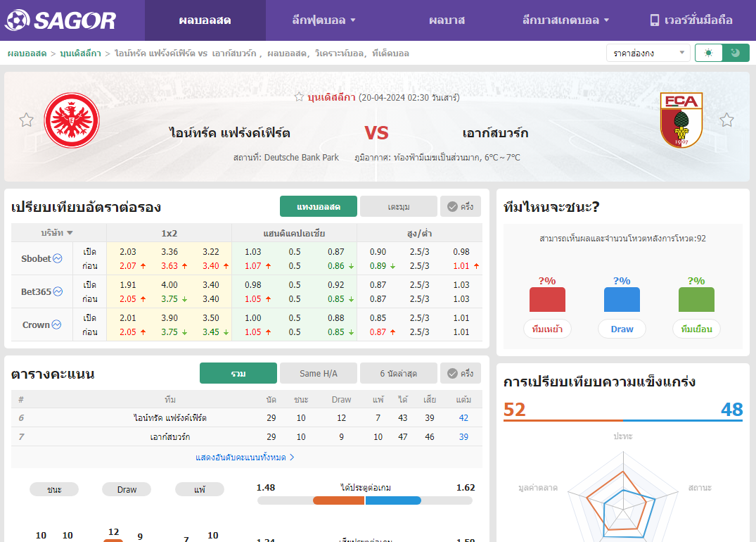Click Crown current away odds 3.45

point(211,332)
